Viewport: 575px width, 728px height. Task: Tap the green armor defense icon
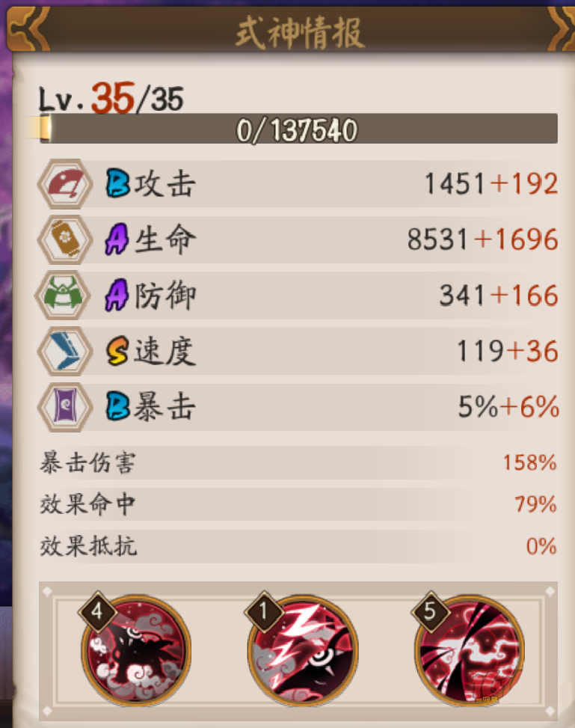(64, 296)
